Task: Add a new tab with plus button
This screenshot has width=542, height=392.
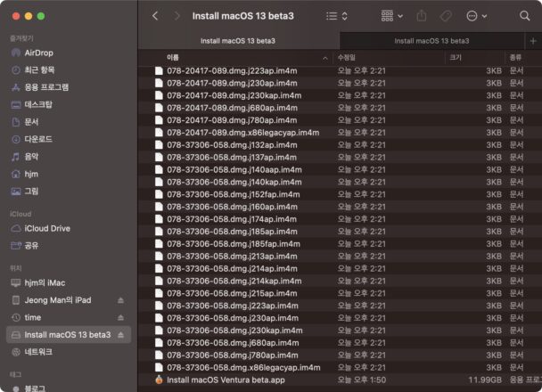Action: [x=533, y=41]
